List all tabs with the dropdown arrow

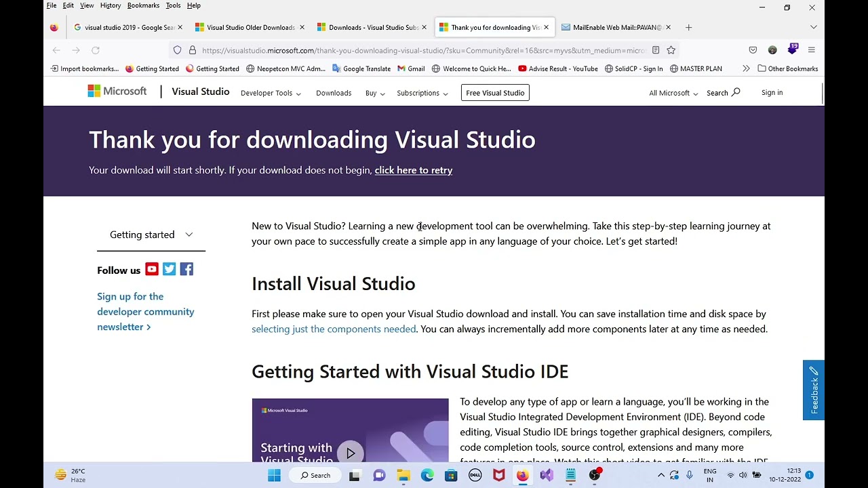[813, 27]
